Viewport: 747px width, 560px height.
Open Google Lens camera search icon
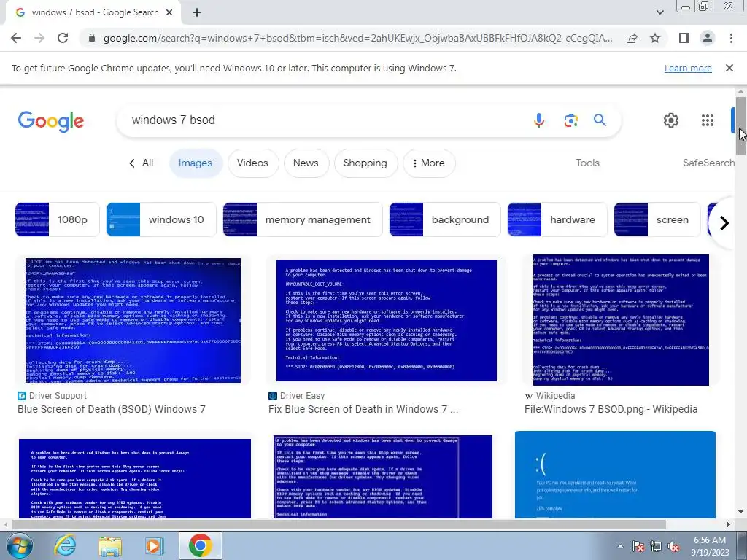click(570, 120)
